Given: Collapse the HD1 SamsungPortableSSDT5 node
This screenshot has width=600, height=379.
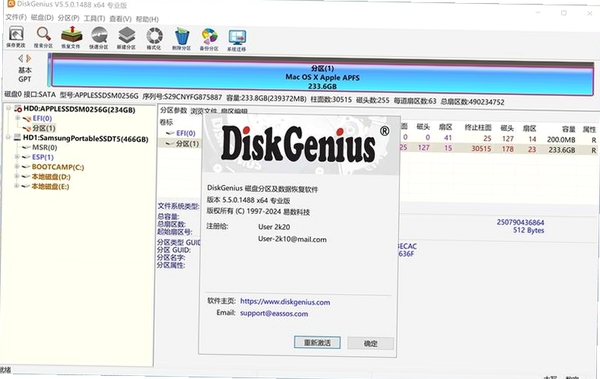Looking at the screenshot, I should [x=8, y=137].
